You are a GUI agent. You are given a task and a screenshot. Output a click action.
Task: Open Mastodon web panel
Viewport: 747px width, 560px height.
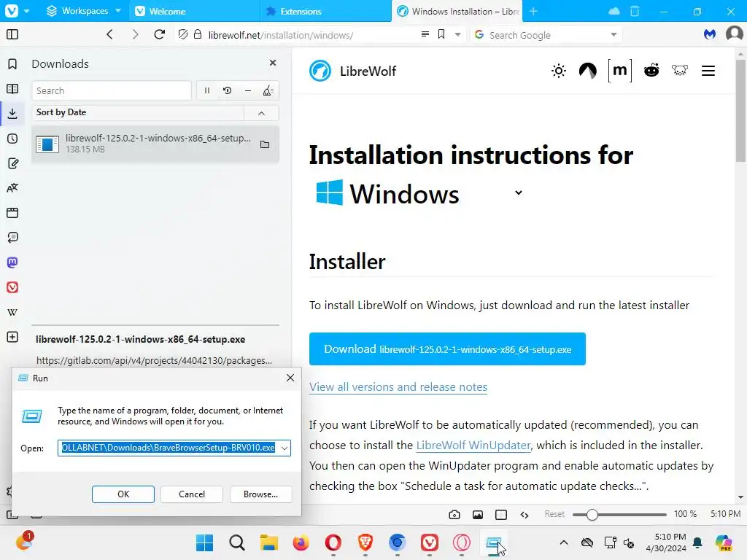pyautogui.click(x=12, y=262)
